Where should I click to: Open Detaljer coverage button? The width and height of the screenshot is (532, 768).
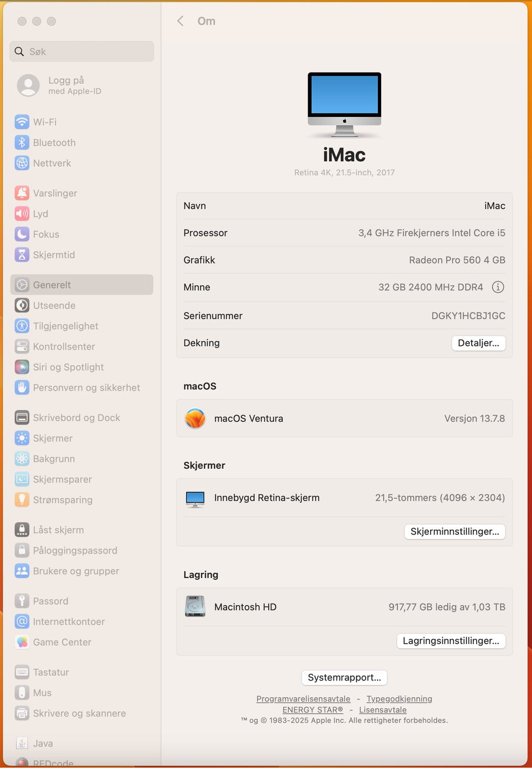[x=478, y=343]
